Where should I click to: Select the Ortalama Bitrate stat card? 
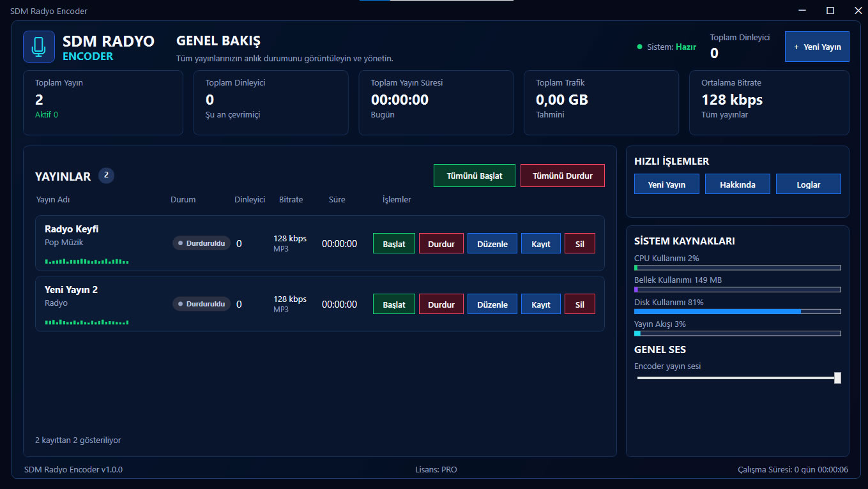769,103
